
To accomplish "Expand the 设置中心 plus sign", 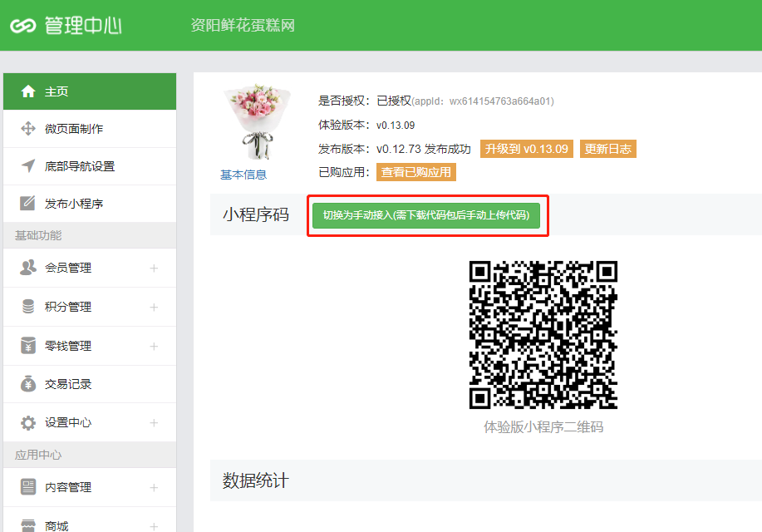I will 154,422.
